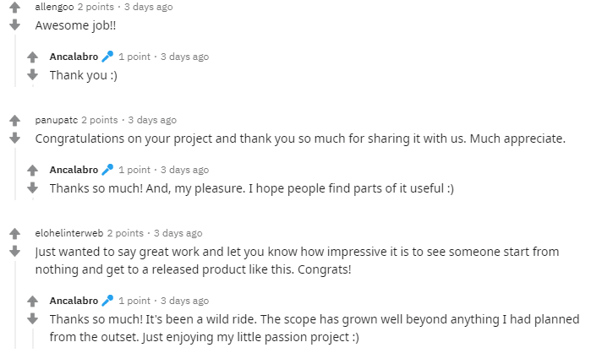Downvote elohelinterweb's great work comment
This screenshot has width=591, height=364.
(14, 251)
